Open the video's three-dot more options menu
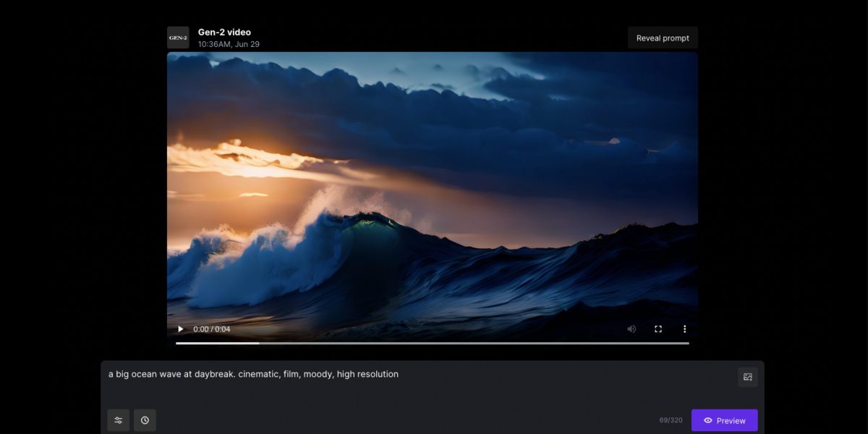This screenshot has height=434, width=868. (x=684, y=329)
